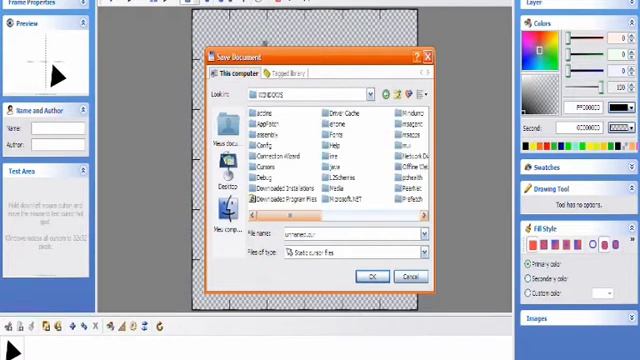Click the red channel slider
The width and height of the screenshot is (640, 360).
(584, 38)
